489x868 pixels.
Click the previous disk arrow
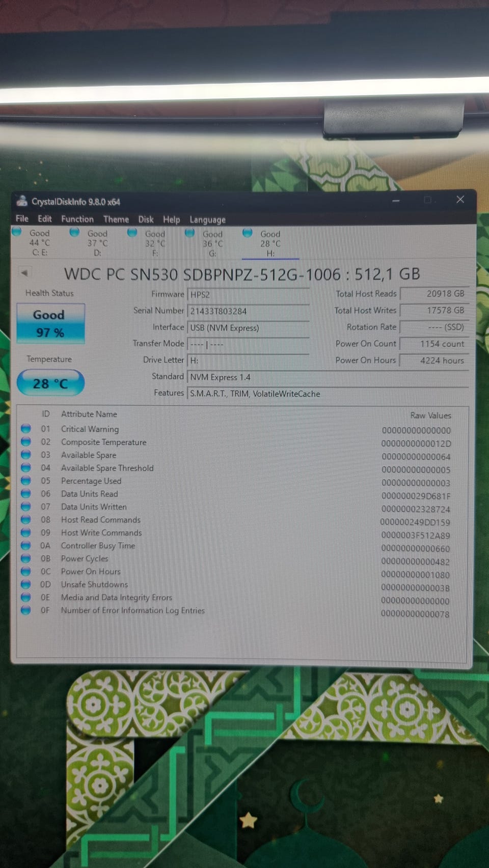tap(24, 272)
